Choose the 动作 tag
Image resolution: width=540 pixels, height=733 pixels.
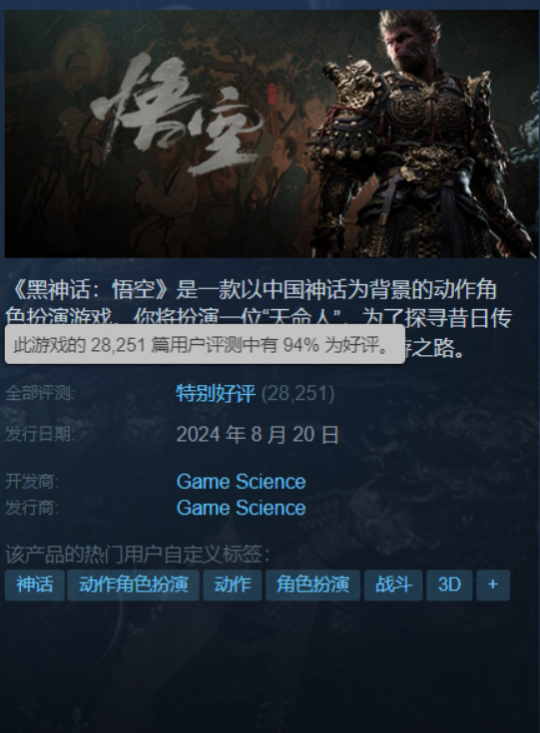232,584
